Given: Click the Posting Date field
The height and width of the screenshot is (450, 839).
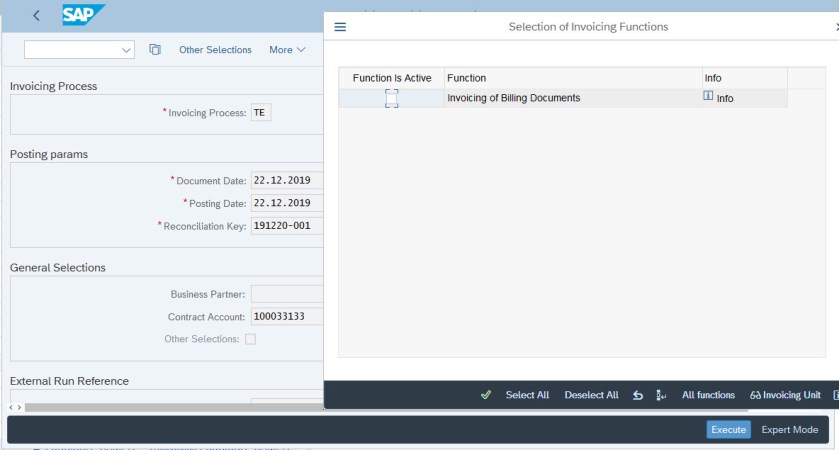Looking at the screenshot, I should click(x=287, y=203).
